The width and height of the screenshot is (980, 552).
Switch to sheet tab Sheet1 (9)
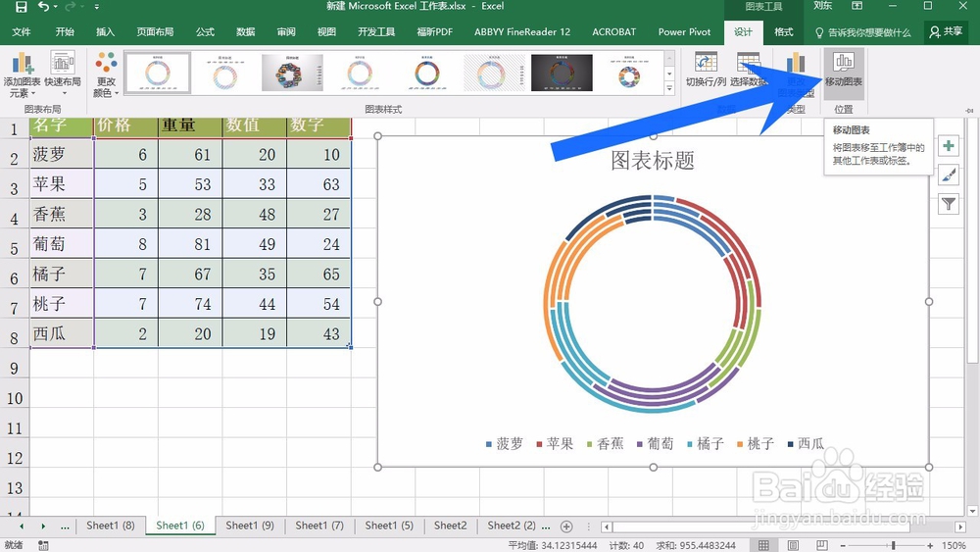[x=250, y=526]
